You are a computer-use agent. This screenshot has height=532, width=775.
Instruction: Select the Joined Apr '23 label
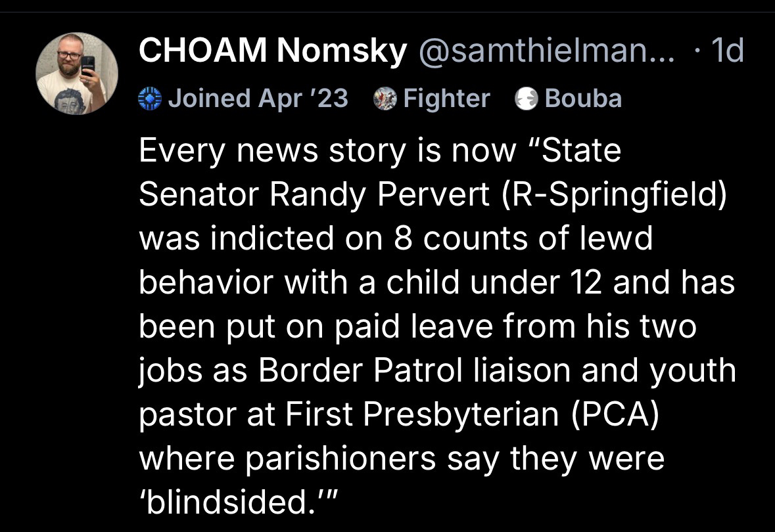click(258, 99)
